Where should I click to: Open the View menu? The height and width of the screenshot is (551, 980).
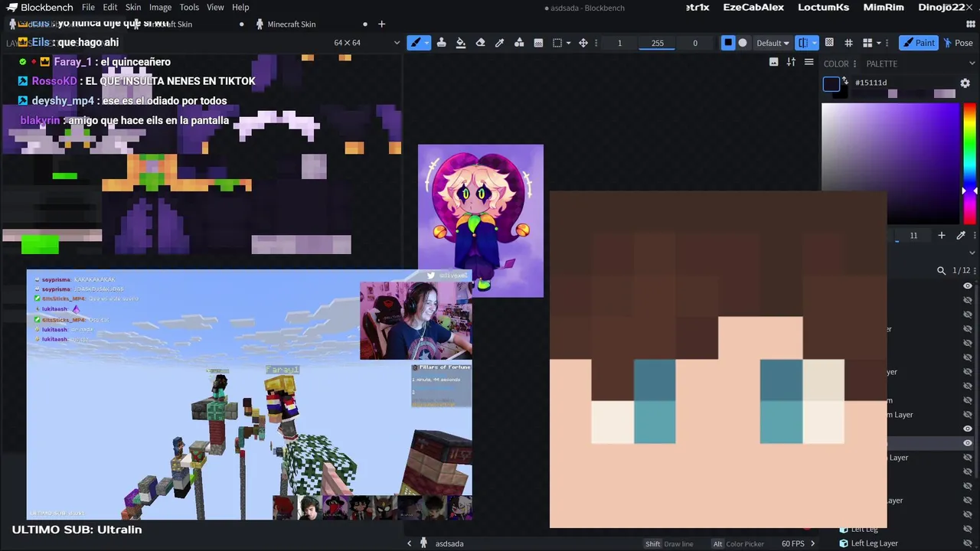pos(215,7)
